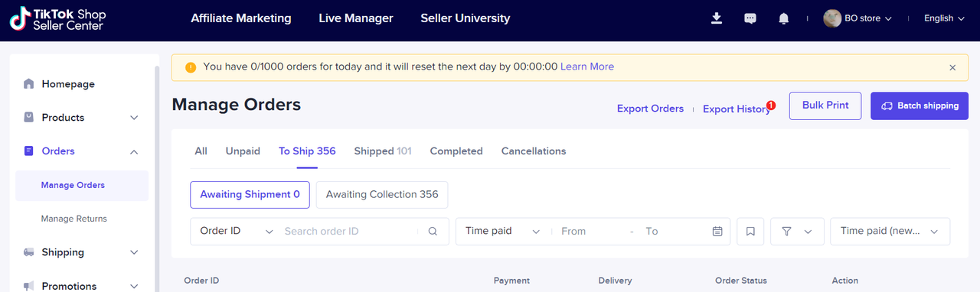Switch to the Shipped tab
The width and height of the screenshot is (980, 292).
(382, 151)
